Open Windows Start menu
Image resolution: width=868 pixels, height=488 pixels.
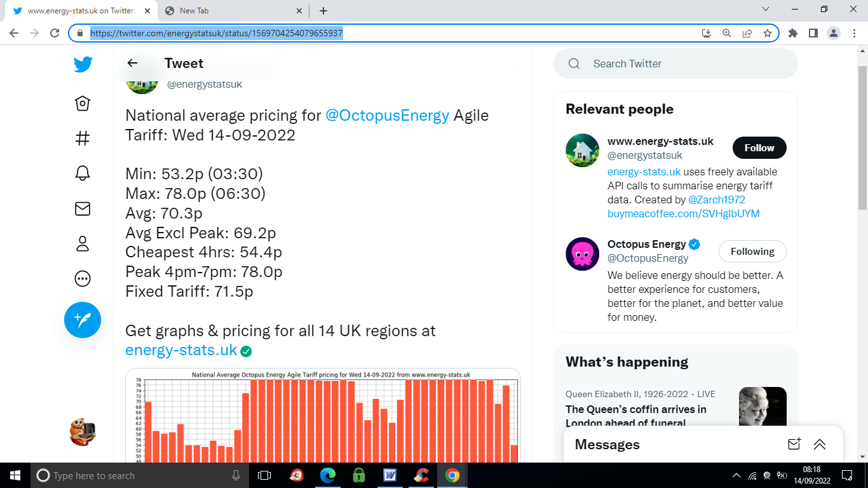15,475
